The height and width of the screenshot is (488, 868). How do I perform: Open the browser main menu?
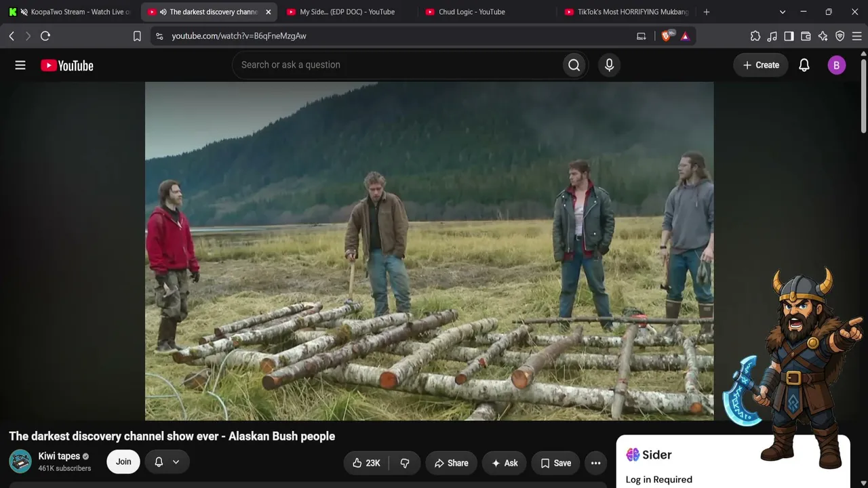click(856, 36)
